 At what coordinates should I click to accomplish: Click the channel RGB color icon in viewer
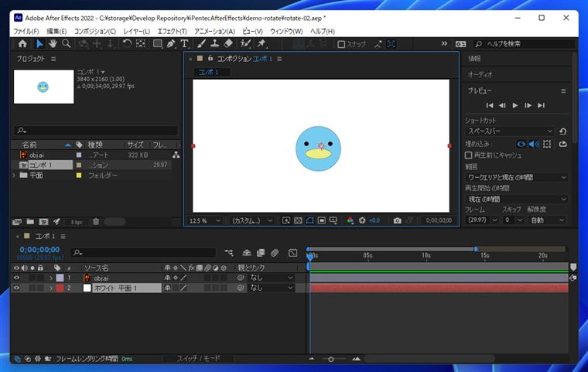[350, 220]
